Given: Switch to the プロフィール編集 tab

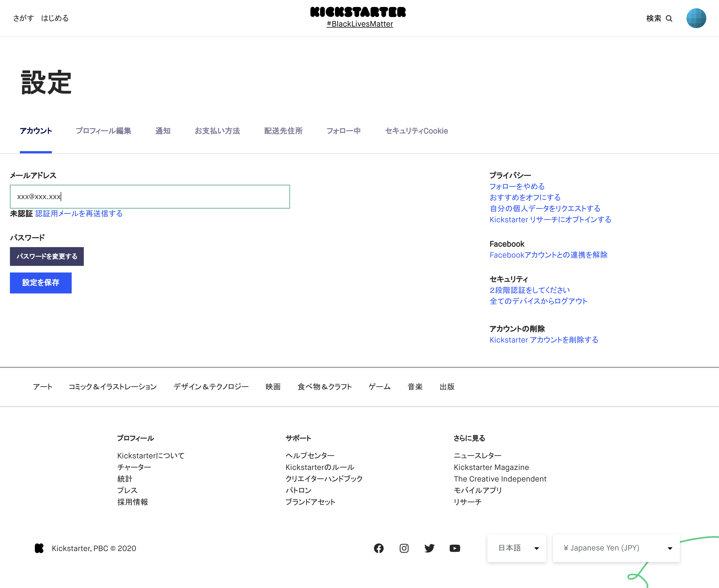Looking at the screenshot, I should 104,131.
